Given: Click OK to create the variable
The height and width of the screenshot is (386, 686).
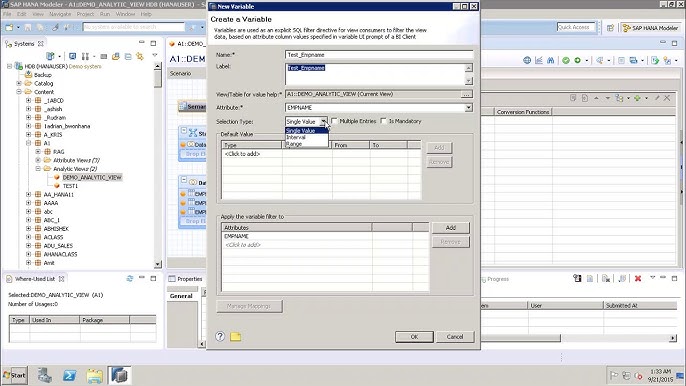Looking at the screenshot, I should click(x=414, y=337).
